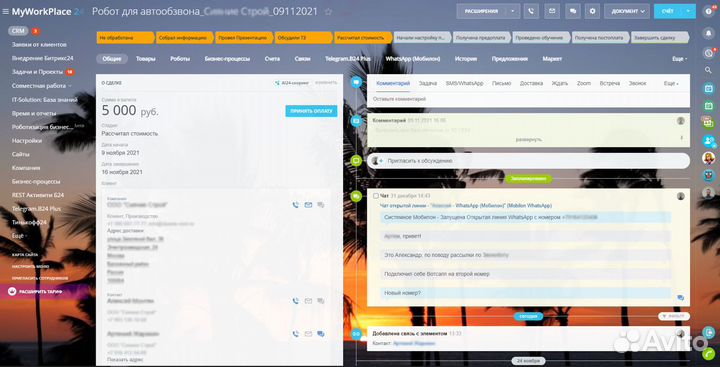Click the Пригласить к обсуждению field

528,161
